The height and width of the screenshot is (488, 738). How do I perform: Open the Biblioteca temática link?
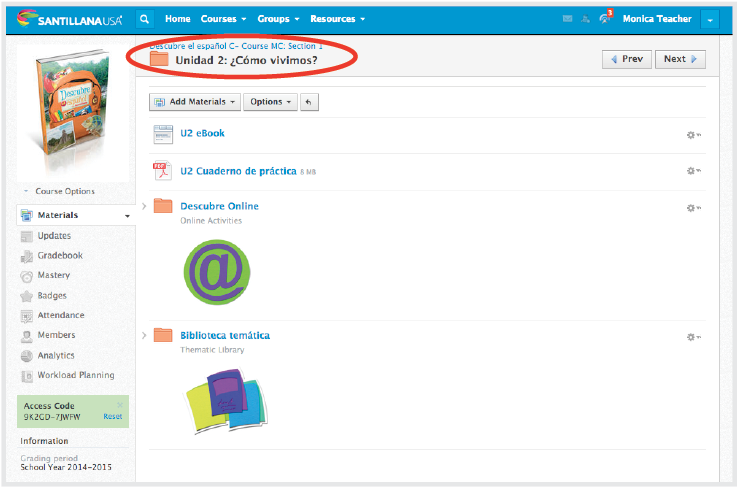tap(225, 336)
